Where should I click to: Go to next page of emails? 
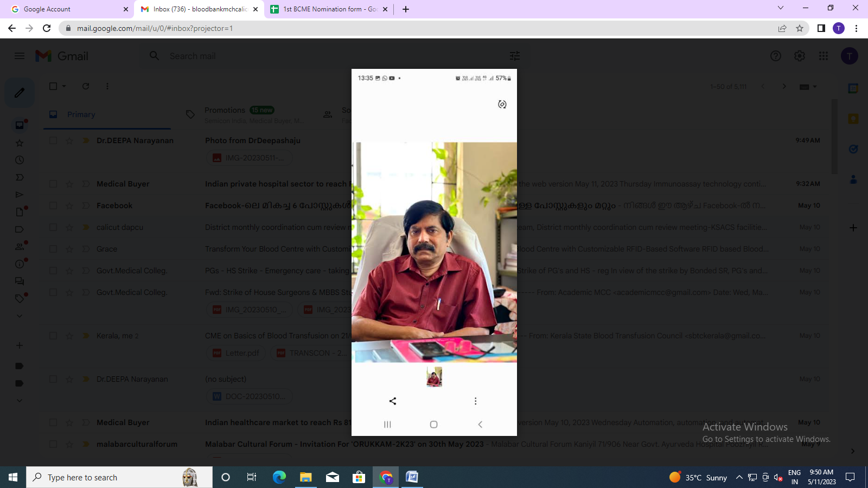click(784, 86)
